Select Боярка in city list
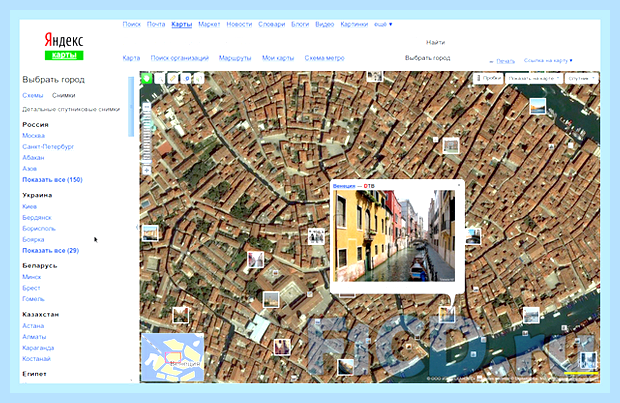 [33, 239]
